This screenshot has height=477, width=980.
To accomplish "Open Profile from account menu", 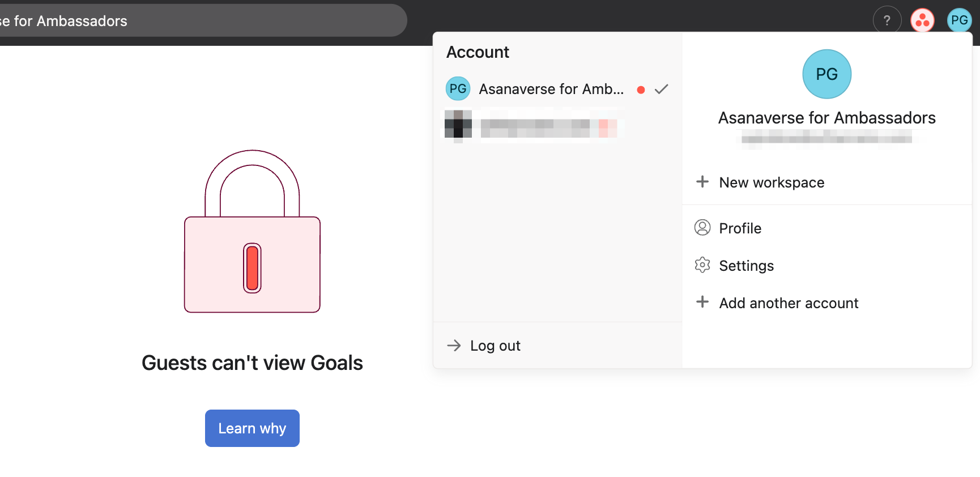I will (740, 228).
